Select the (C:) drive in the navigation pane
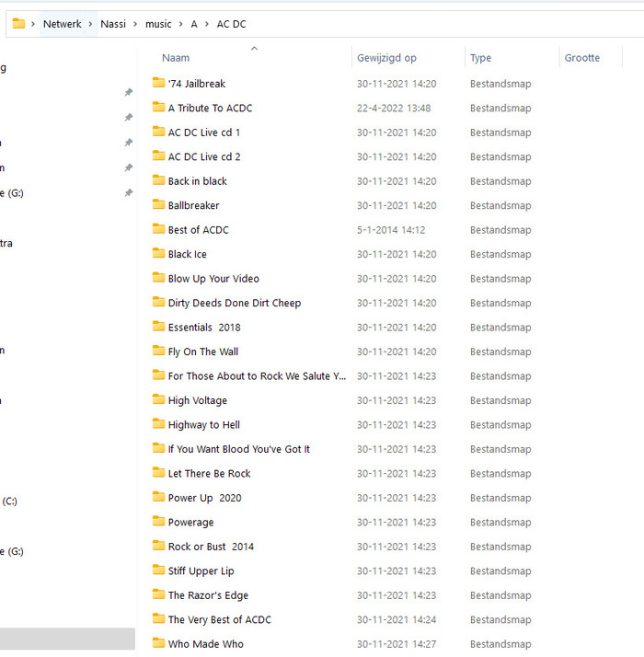The image size is (644, 657). point(9,501)
